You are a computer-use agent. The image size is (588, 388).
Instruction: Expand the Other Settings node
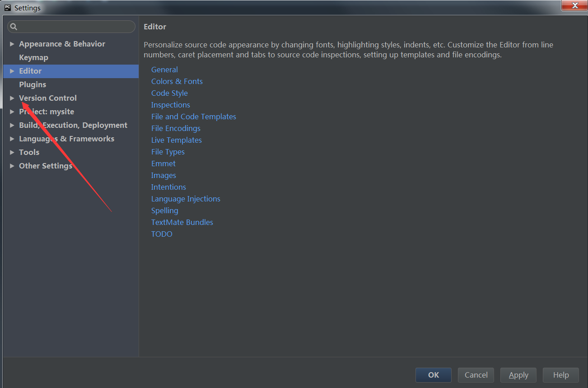[12, 166]
